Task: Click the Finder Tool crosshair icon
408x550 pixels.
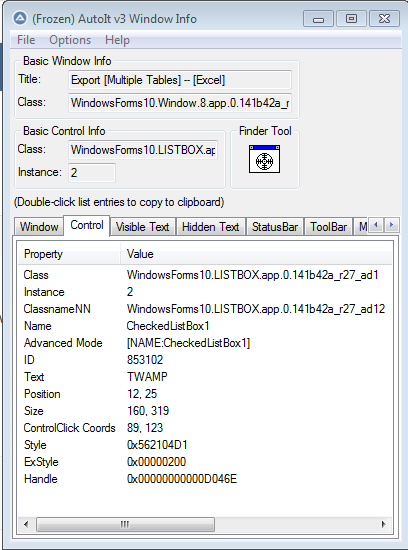Action: (x=264, y=159)
